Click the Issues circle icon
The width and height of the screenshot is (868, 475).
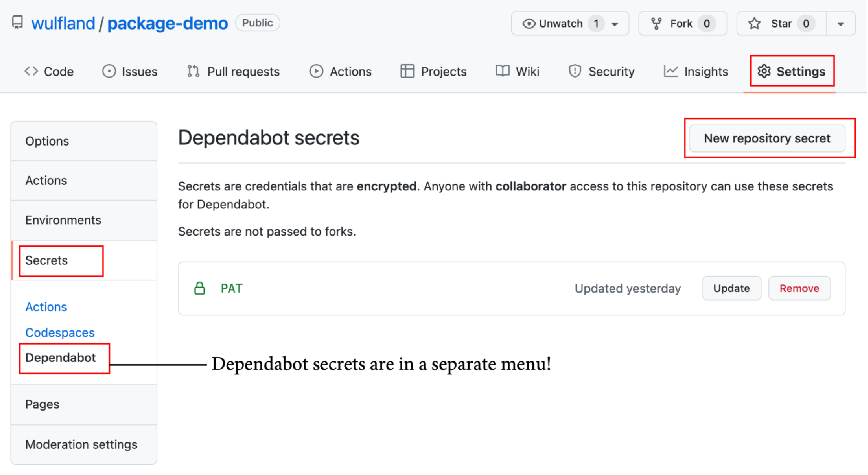(109, 71)
